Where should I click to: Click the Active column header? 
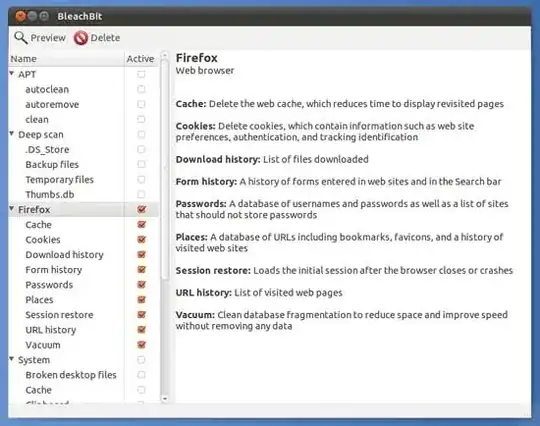[141, 59]
